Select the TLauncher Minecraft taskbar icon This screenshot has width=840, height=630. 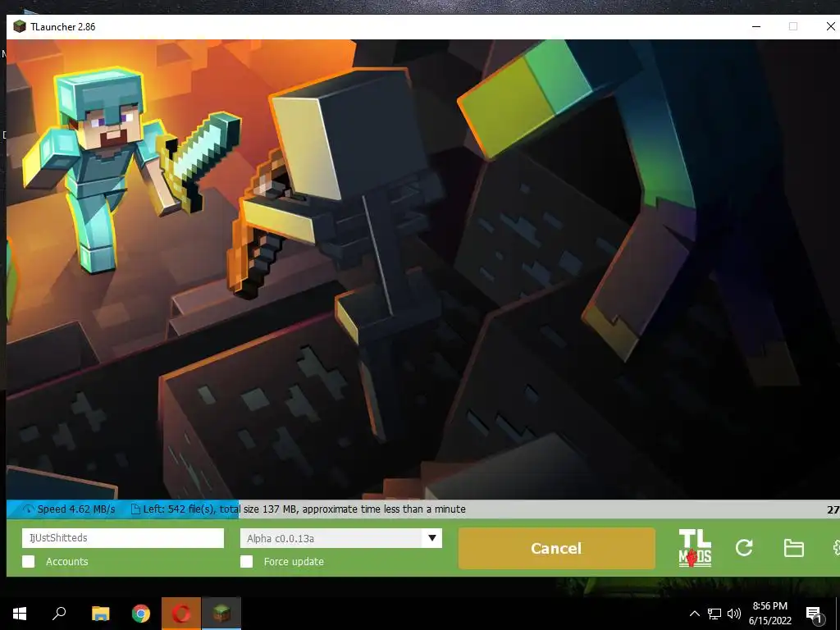tap(221, 613)
